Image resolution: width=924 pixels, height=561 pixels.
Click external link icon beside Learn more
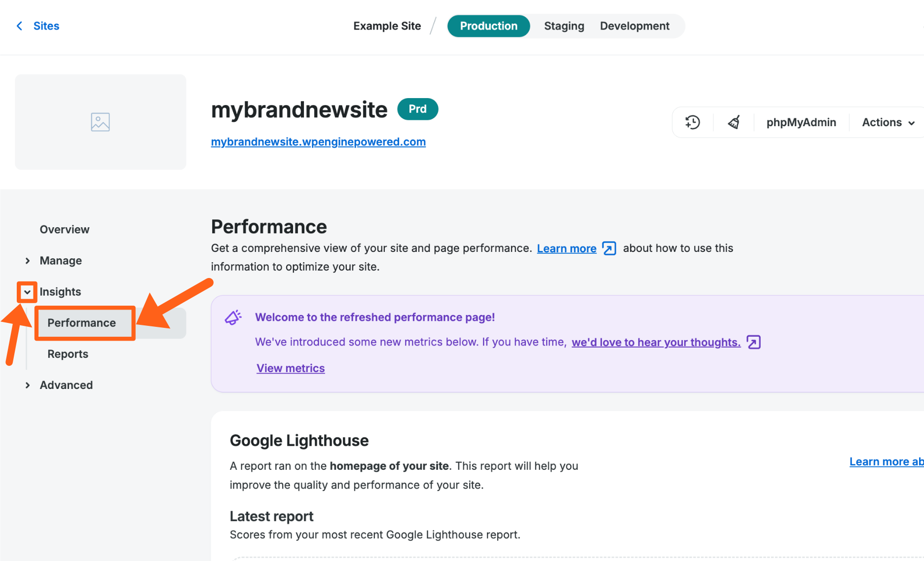pyautogui.click(x=609, y=248)
